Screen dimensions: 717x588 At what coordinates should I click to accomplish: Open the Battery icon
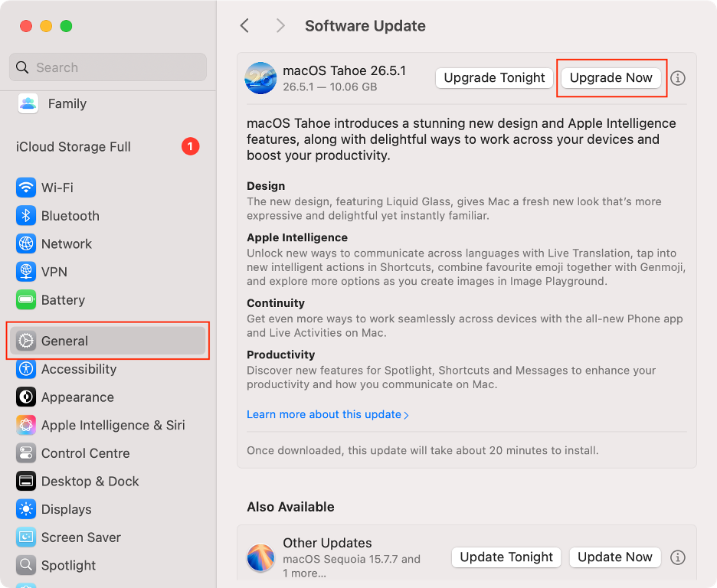coord(26,300)
